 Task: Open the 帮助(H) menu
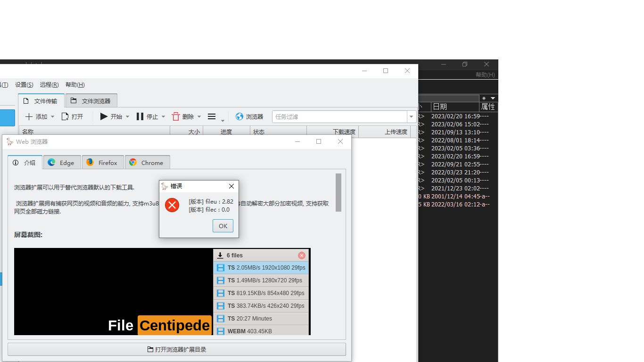point(74,84)
